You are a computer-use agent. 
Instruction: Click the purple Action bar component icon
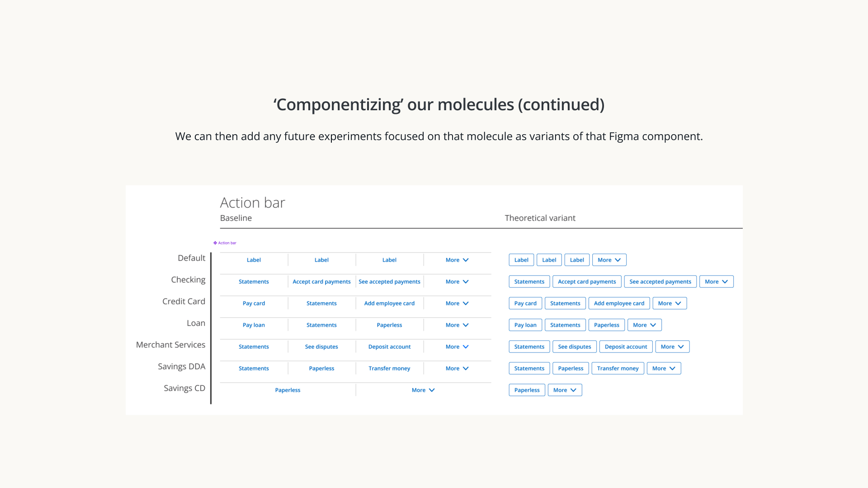(215, 243)
